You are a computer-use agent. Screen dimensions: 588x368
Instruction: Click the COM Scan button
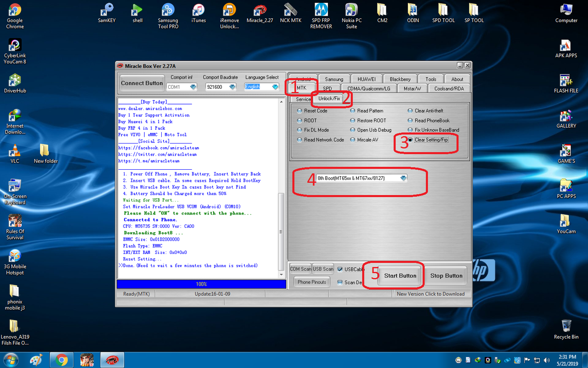[300, 269]
